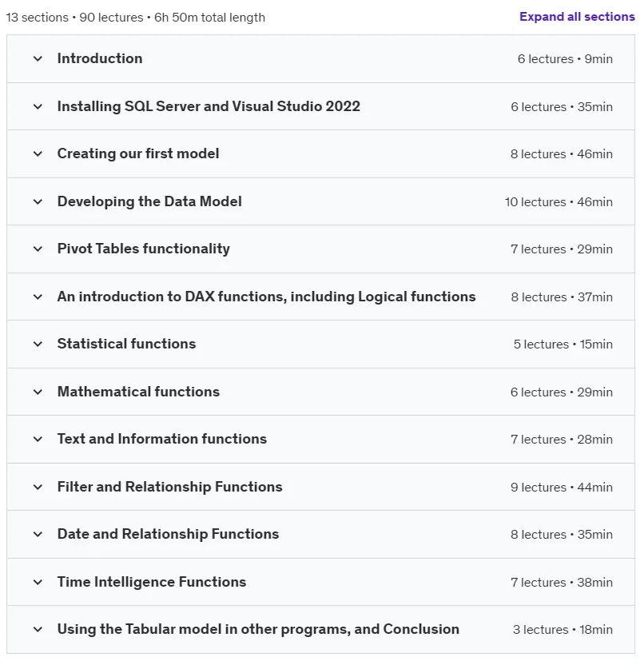Screen dimensions: 644x665
Task: Select the Introduction section title
Action: coord(100,58)
